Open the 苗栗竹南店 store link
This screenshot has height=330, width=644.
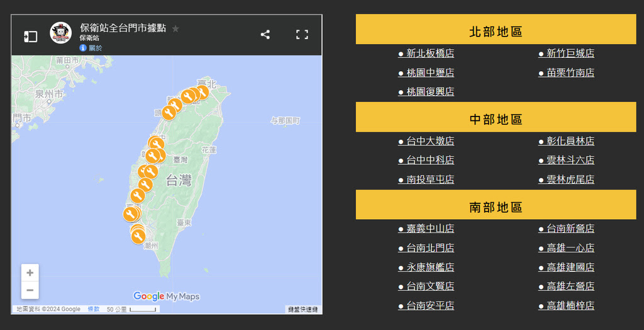coord(567,73)
